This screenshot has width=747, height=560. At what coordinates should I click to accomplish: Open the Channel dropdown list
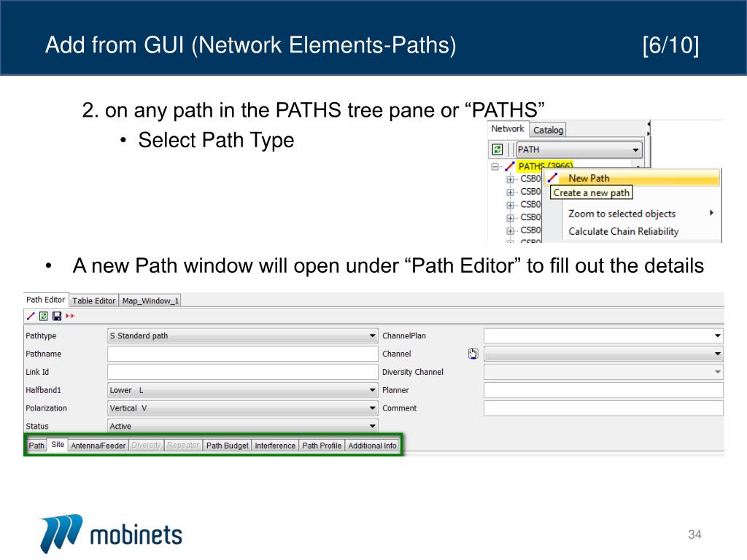tap(603, 354)
